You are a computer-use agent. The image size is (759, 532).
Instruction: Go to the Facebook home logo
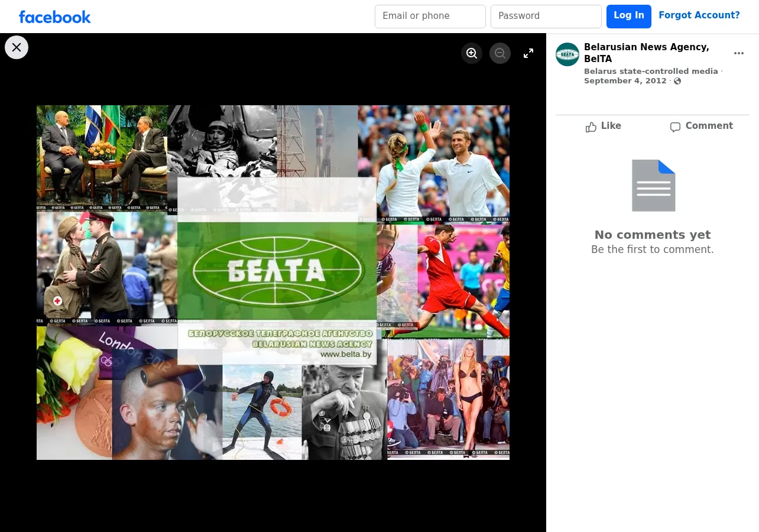tap(55, 17)
